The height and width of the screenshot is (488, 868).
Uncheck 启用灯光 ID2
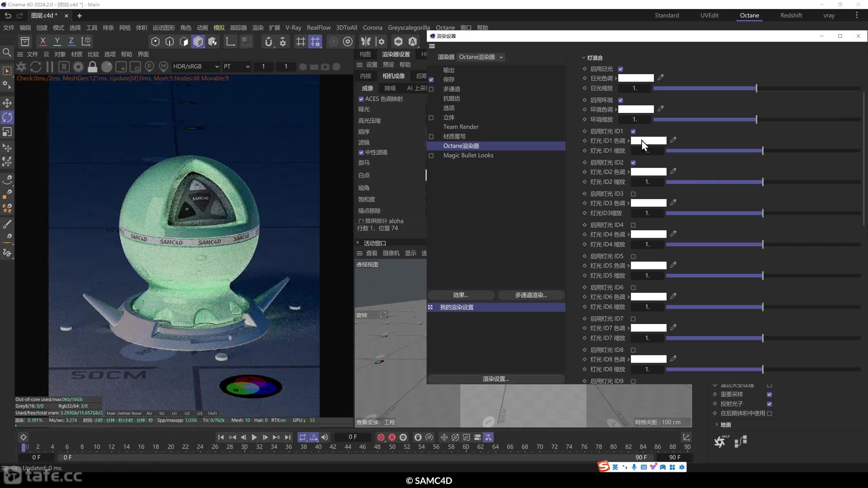633,163
